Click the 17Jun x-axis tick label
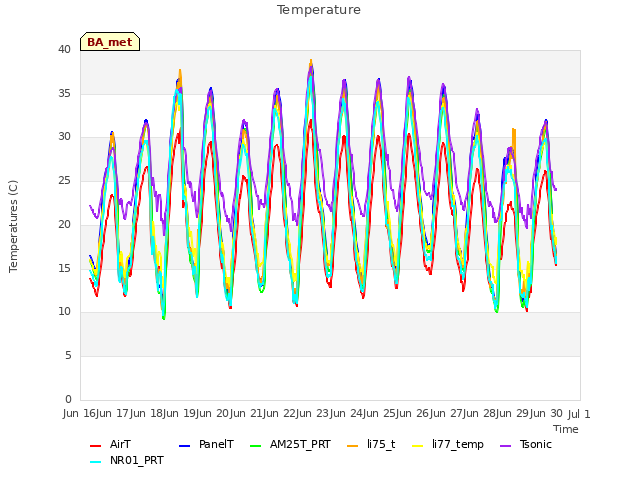 pyautogui.click(x=131, y=414)
